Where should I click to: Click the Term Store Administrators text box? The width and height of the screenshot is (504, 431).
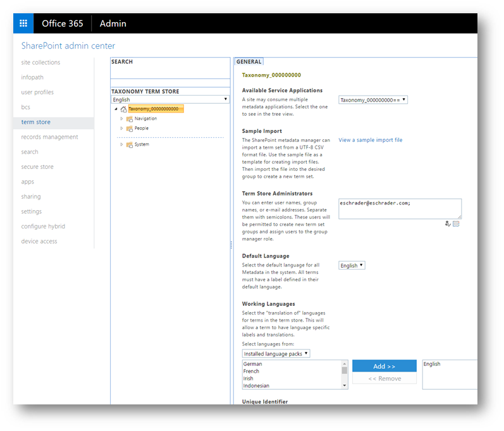coord(400,209)
